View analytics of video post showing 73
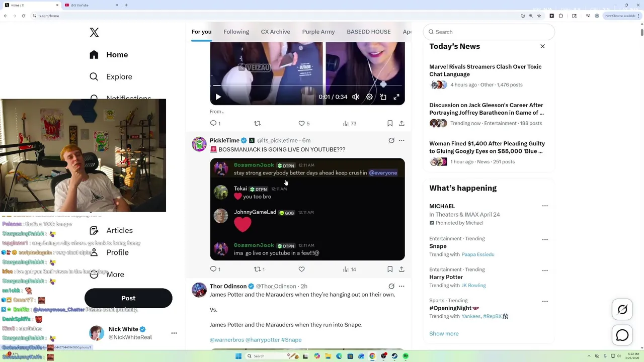 coord(349,123)
